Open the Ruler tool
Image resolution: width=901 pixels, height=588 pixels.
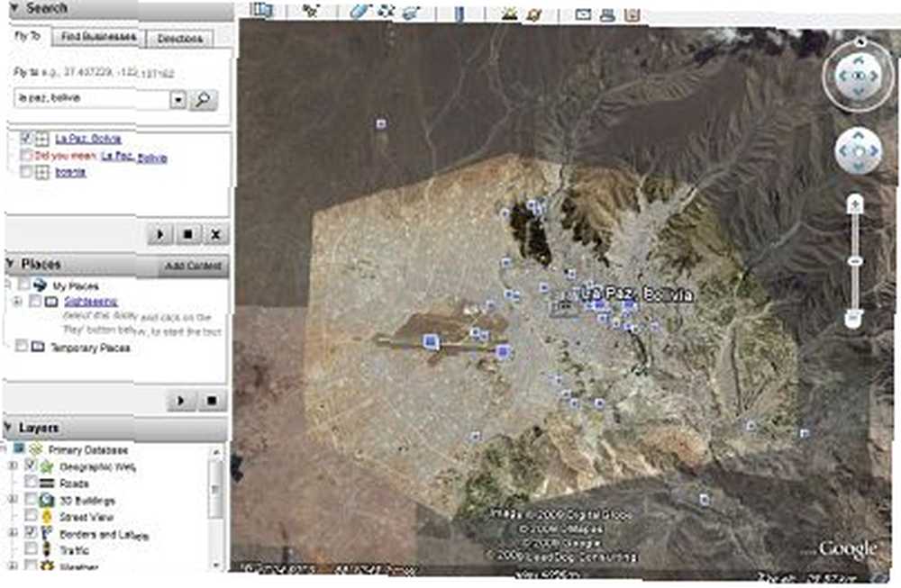pos(460,14)
